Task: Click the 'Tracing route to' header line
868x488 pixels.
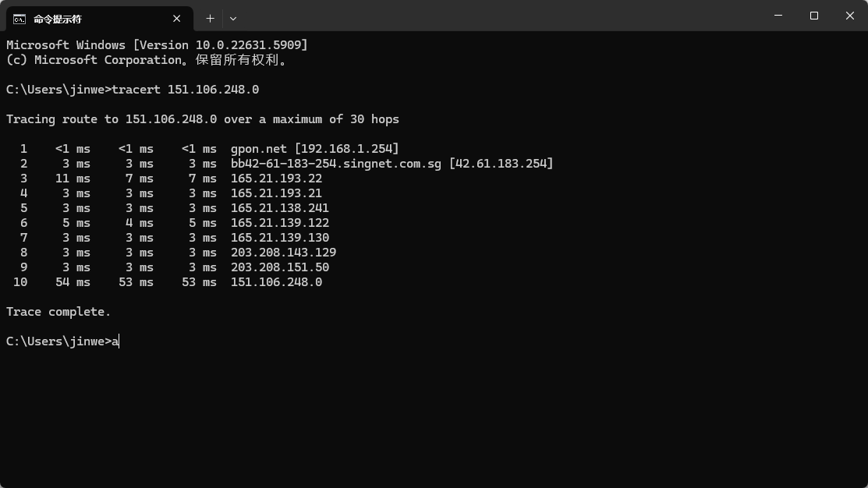Action: tap(202, 119)
